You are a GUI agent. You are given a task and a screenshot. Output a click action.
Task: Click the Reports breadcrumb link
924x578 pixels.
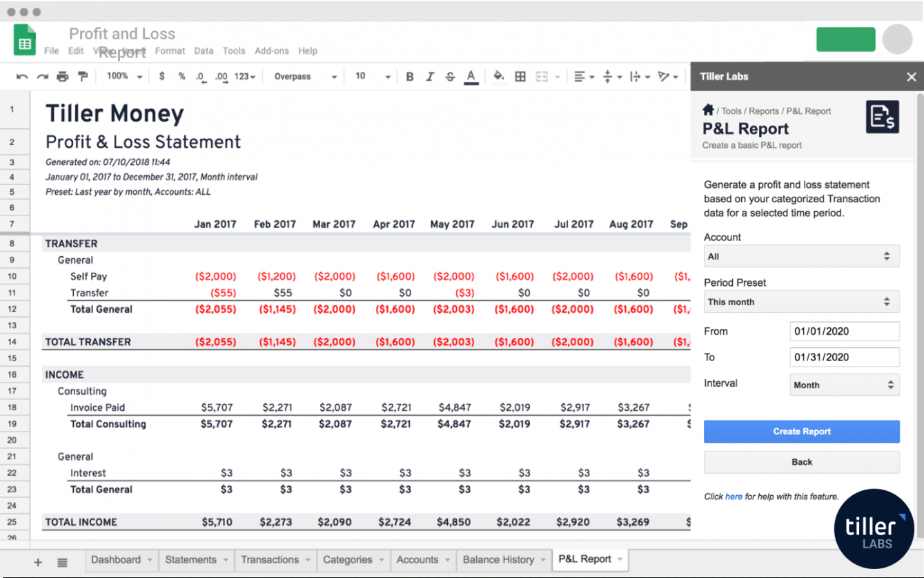click(764, 111)
